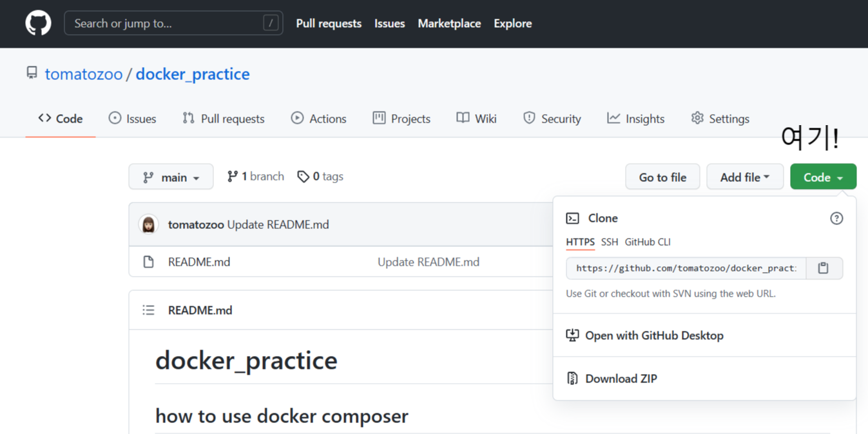The height and width of the screenshot is (434, 868).
Task: Click the how to use docker composer heading
Action: tap(282, 416)
